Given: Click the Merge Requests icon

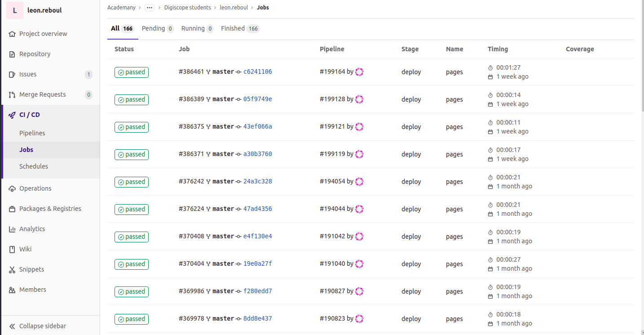Looking at the screenshot, I should (x=12, y=94).
